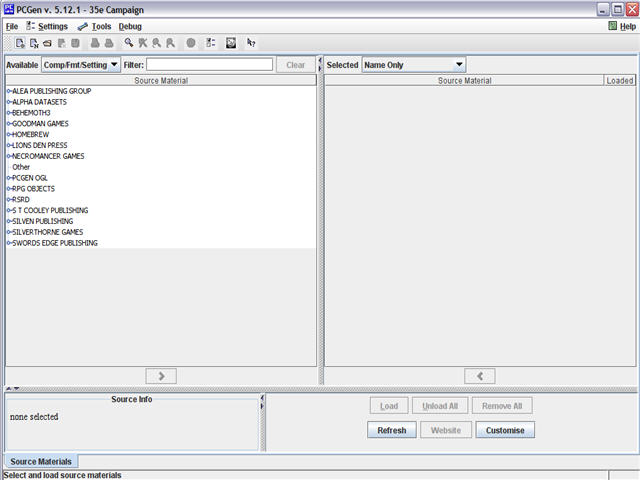Screen dimensions: 640x480
Task: Click the left-arrow remove source button
Action: [480, 376]
